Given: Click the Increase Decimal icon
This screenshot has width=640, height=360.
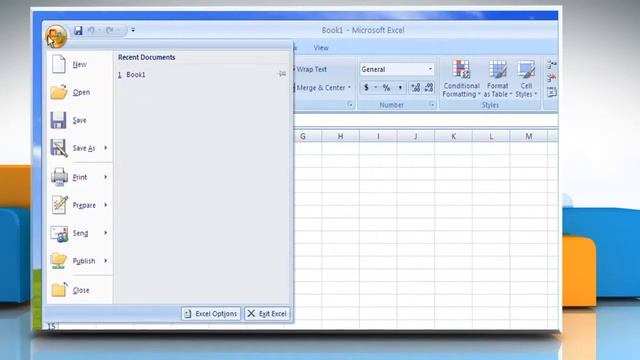Looking at the screenshot, I should pos(416,87).
